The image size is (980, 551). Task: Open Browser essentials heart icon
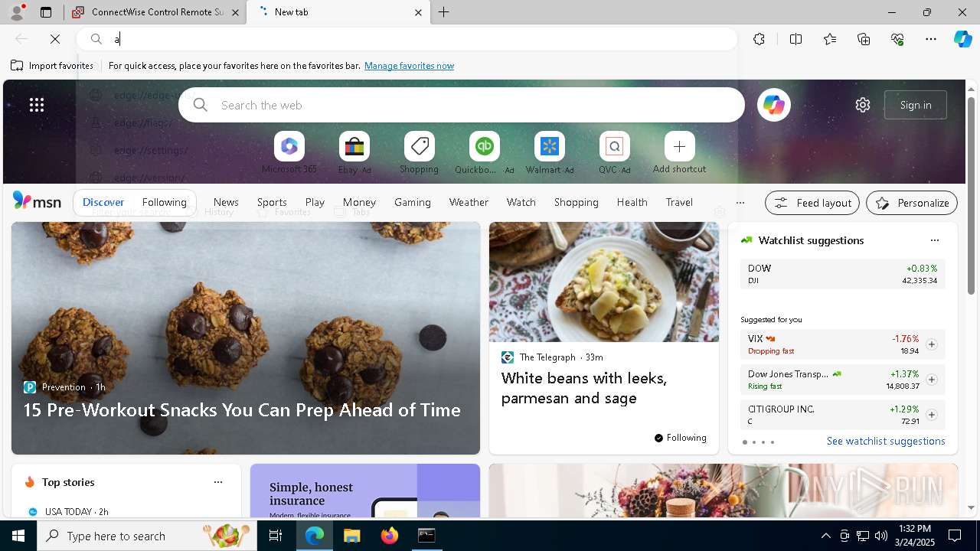pos(897,39)
